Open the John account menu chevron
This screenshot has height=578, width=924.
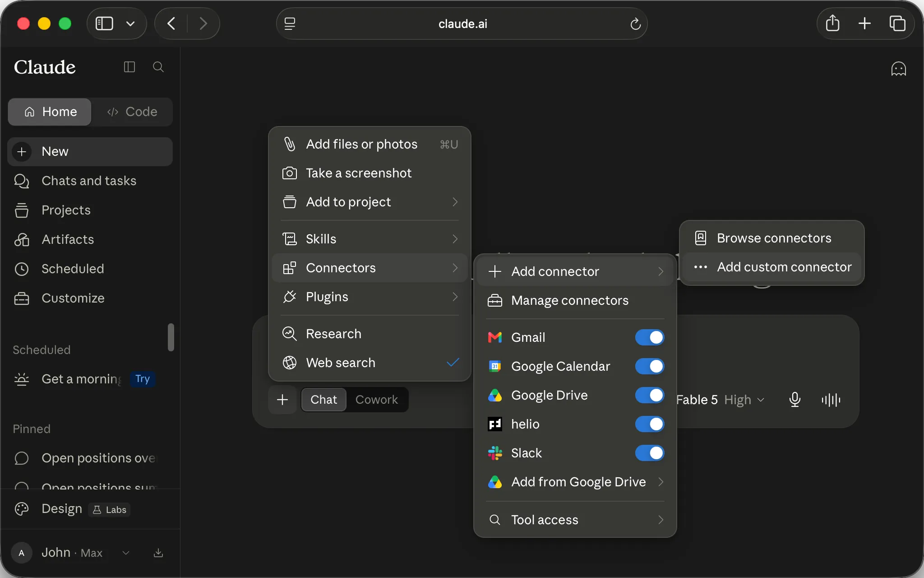point(126,553)
